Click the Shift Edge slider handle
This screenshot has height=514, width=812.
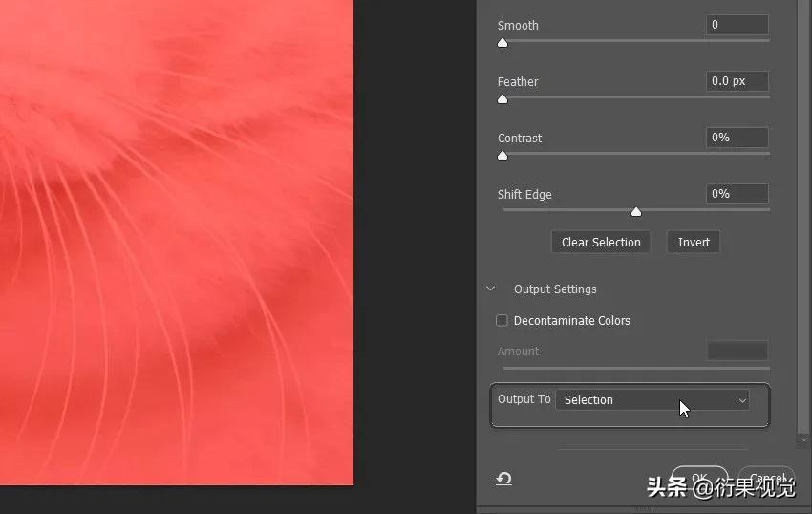click(636, 212)
